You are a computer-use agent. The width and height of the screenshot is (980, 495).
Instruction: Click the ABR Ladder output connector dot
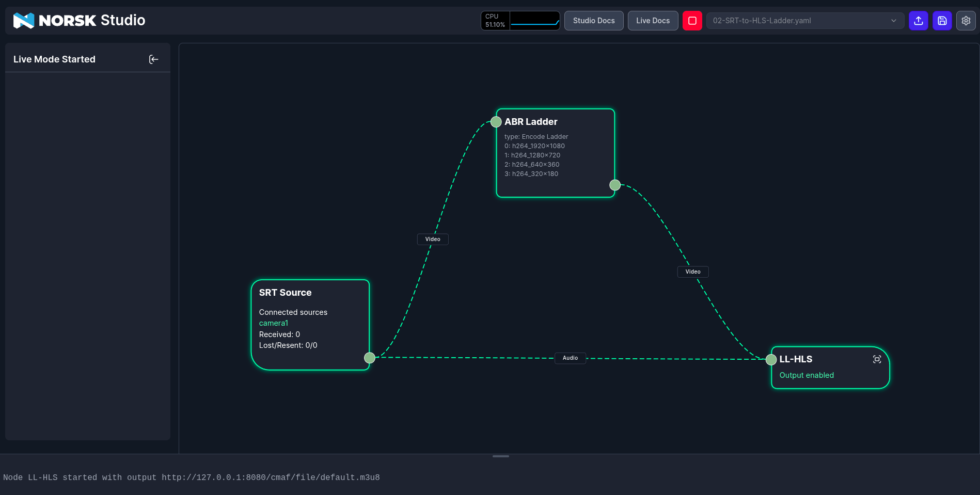615,185
